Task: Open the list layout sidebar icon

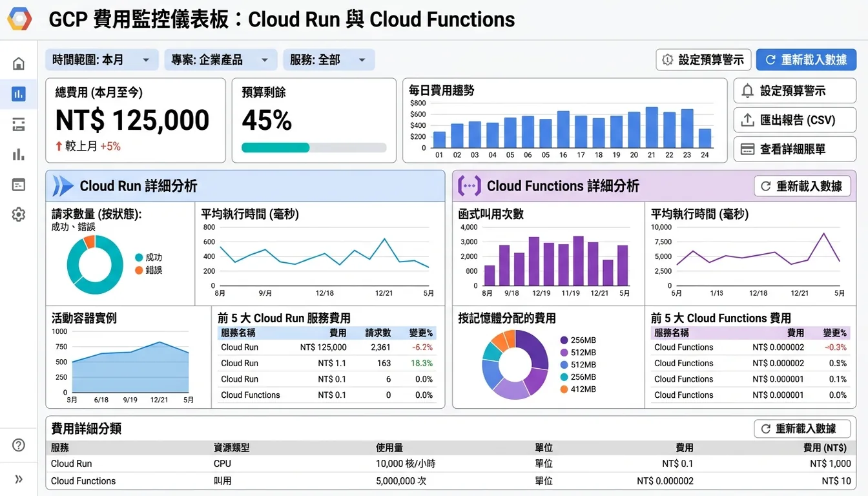Action: click(x=19, y=125)
